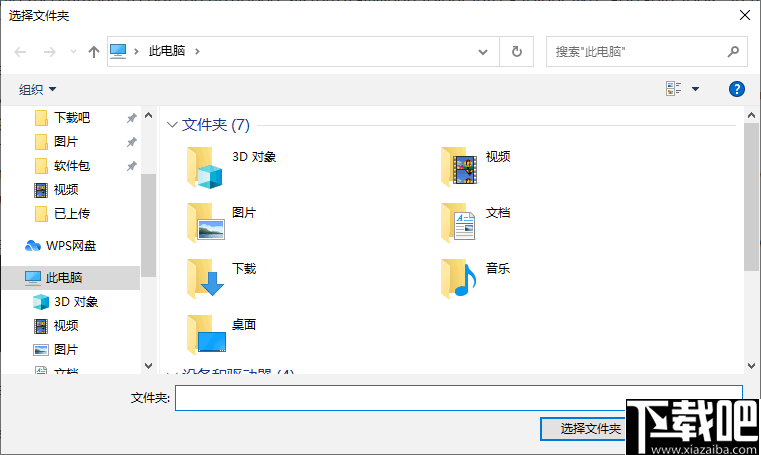This screenshot has height=455, width=761.
Task: Go up one folder level
Action: [94, 51]
